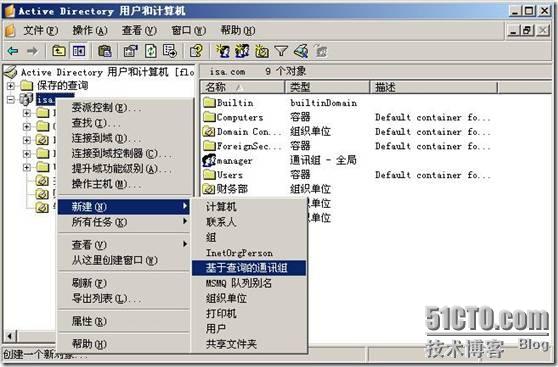Select the 财务部 organizational unit icon
Image resolution: width=558 pixels, height=367 pixels.
[x=209, y=189]
